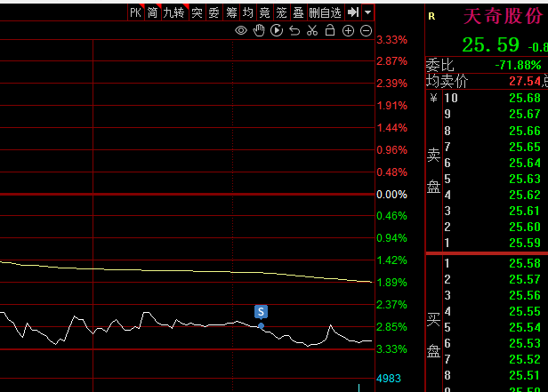
Task: Click the 删自选 button
Action: click(x=326, y=12)
